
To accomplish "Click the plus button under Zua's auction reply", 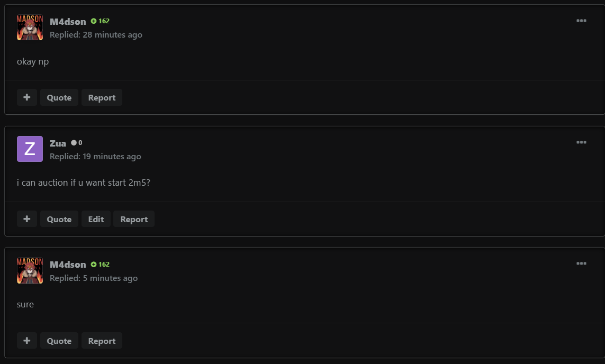I will click(27, 219).
